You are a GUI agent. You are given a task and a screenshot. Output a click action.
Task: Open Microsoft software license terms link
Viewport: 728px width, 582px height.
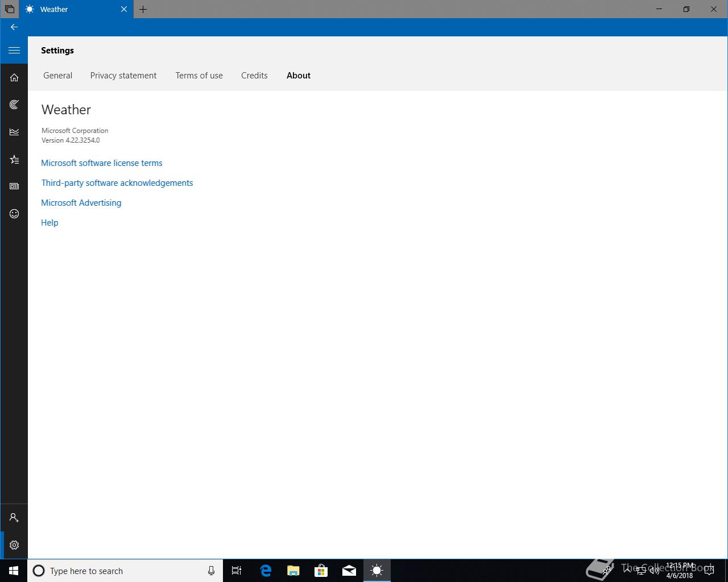pos(102,163)
